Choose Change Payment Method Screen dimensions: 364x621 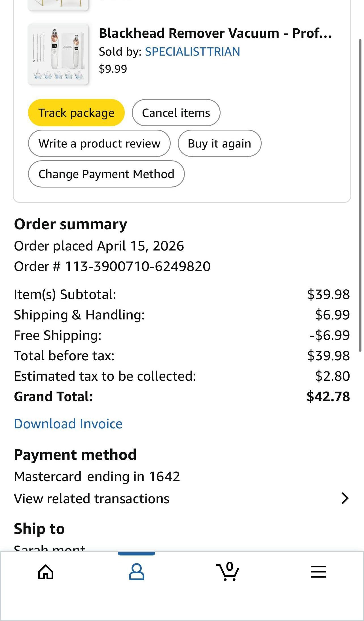[106, 174]
